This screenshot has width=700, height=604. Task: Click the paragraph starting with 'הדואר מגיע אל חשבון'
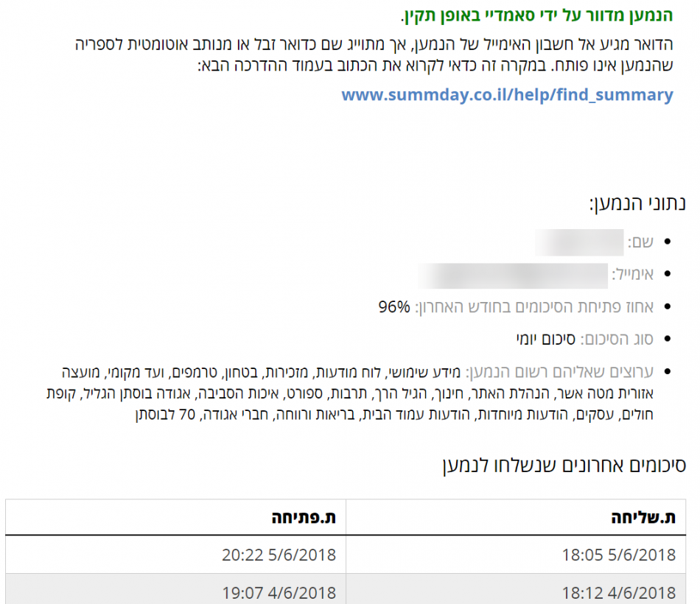click(x=374, y=54)
